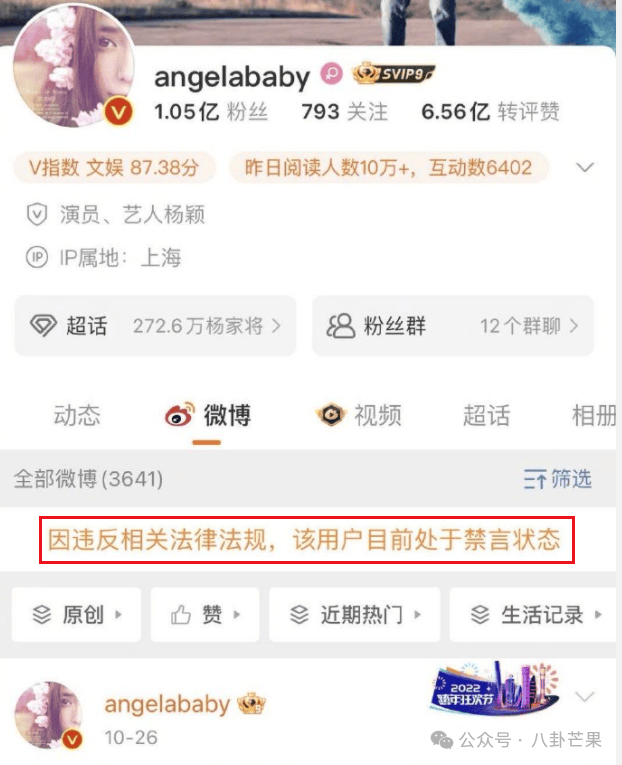Open 近期热门 posts filter
The height and width of the screenshot is (765, 622).
pyautogui.click(x=355, y=615)
